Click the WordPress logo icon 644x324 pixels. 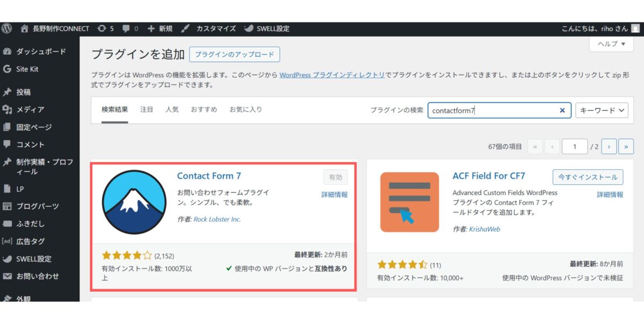(x=7, y=28)
